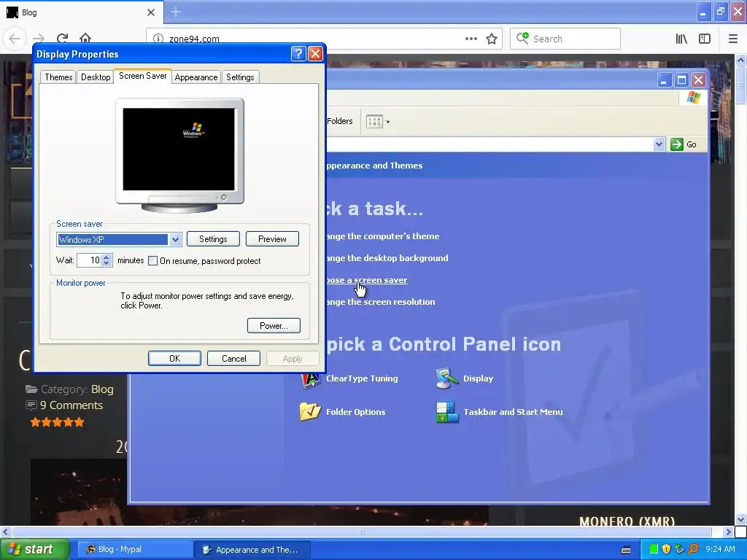
Task: Open the browser hamburger menu
Action: coord(733,39)
